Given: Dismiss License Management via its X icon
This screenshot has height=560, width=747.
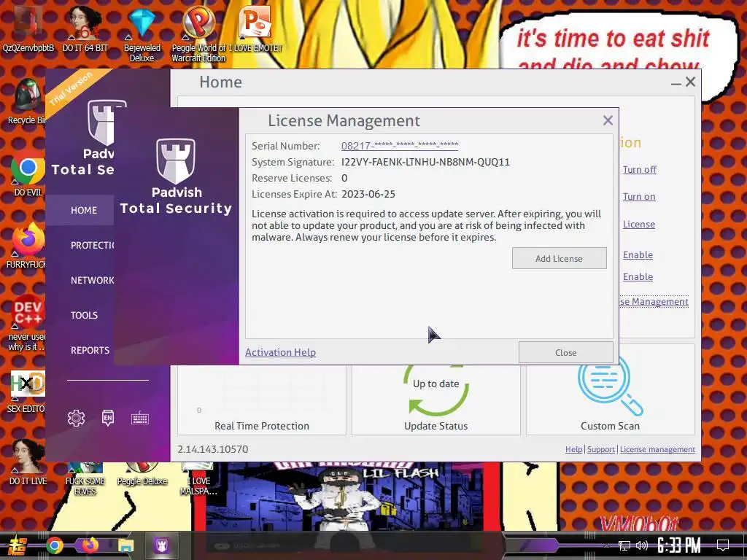Looking at the screenshot, I should point(608,120).
